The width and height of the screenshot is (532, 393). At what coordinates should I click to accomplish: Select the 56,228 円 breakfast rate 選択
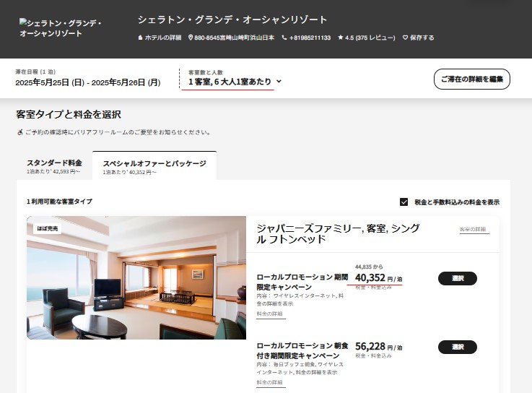(x=458, y=347)
